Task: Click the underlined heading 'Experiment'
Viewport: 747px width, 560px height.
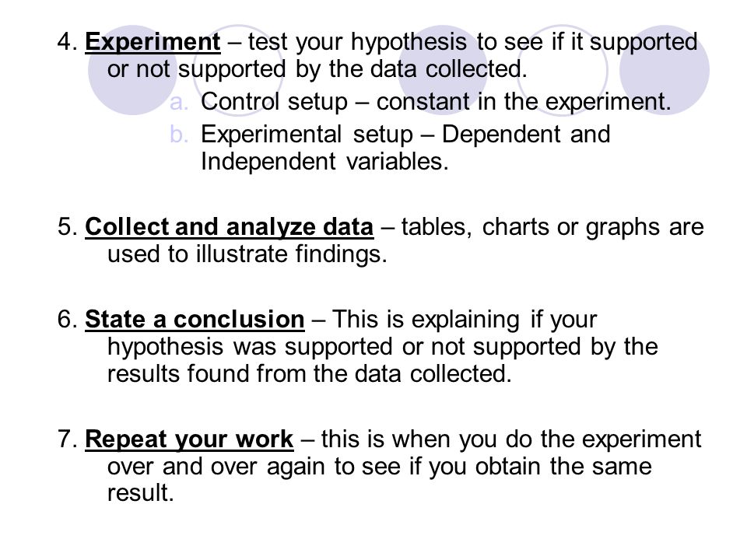Action: pyautogui.click(x=153, y=42)
